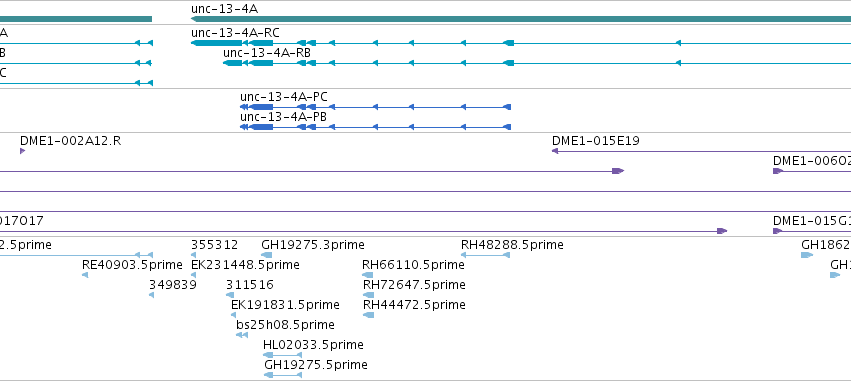Select the 311516 feature label
This screenshot has width=851, height=381.
tap(250, 285)
